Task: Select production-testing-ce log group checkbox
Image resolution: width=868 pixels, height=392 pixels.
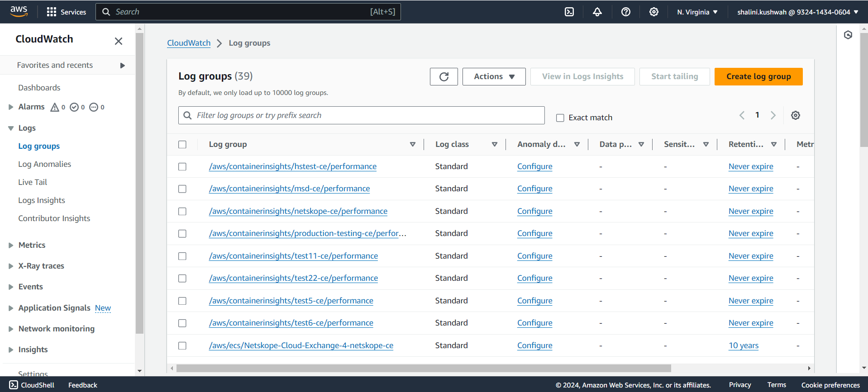Action: 182,233
